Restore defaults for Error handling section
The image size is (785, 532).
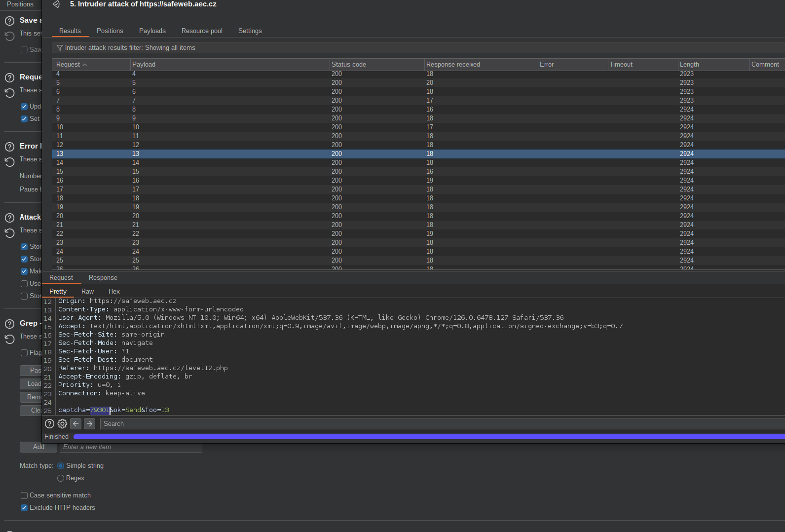9,162
